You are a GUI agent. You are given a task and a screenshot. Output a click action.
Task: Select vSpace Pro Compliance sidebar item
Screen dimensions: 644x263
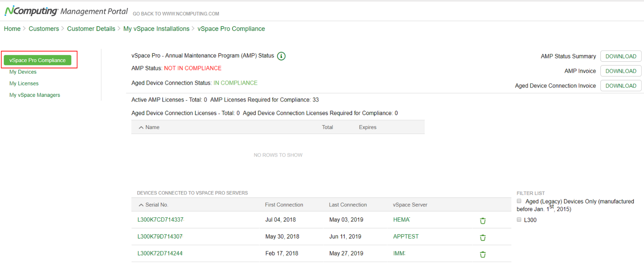click(38, 60)
